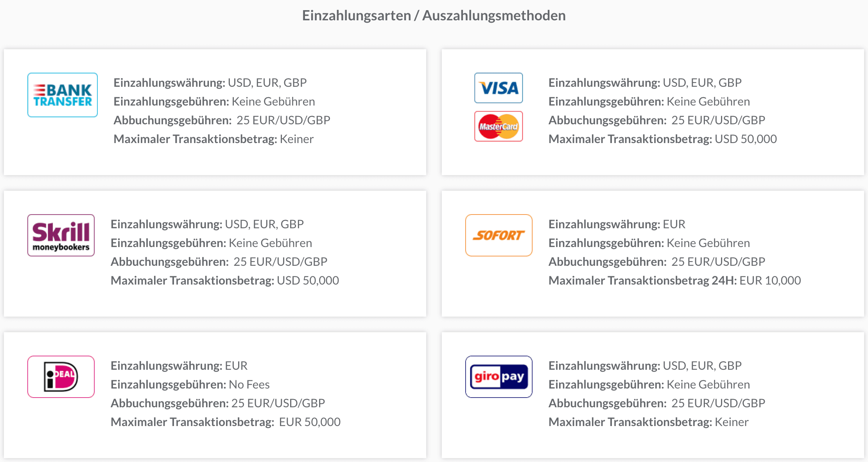This screenshot has width=868, height=462.
Task: Select the SOFORT payment logo
Action: point(499,235)
